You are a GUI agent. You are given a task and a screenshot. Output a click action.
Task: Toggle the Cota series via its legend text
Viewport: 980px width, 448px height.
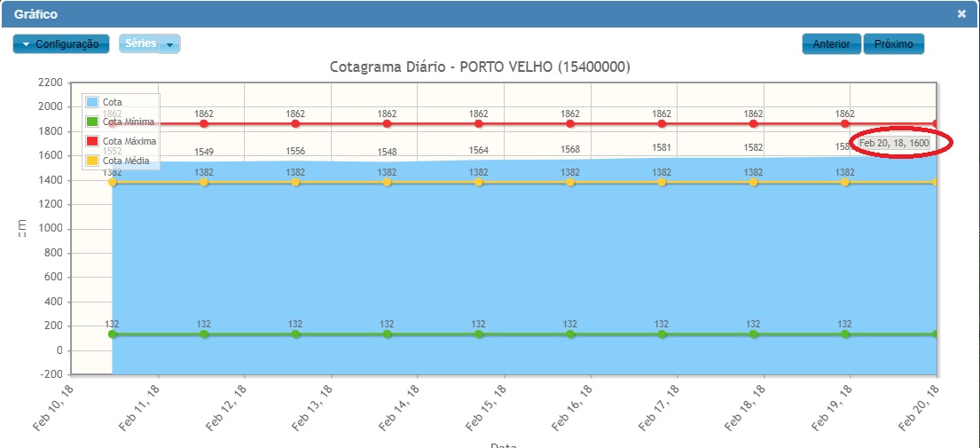tap(113, 103)
